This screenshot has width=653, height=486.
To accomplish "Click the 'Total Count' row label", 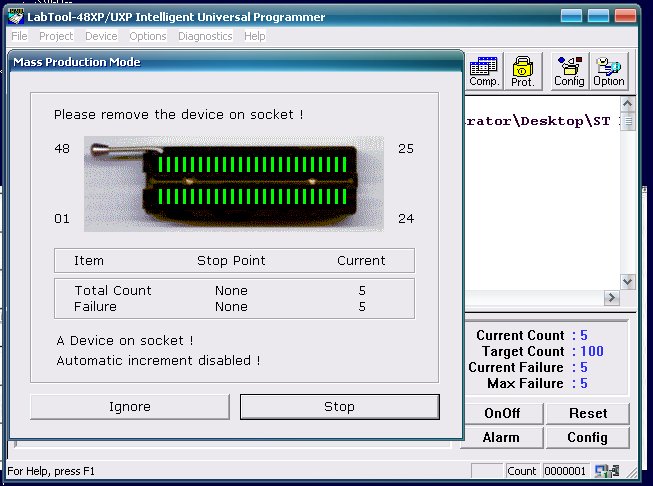I will [x=113, y=290].
